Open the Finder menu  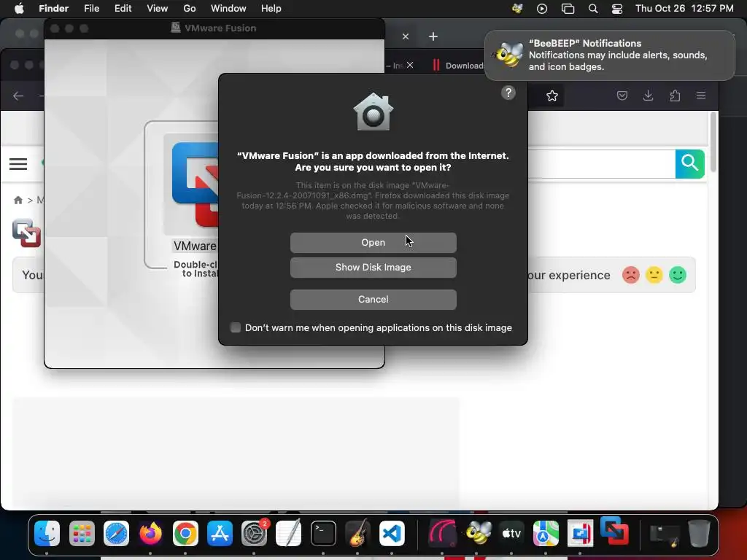pos(53,9)
